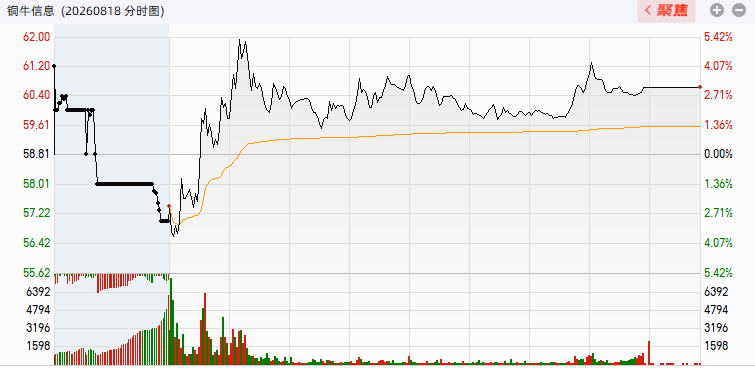755x368 pixels.
Task: Zoom out with the minus icon
Action: tap(739, 10)
